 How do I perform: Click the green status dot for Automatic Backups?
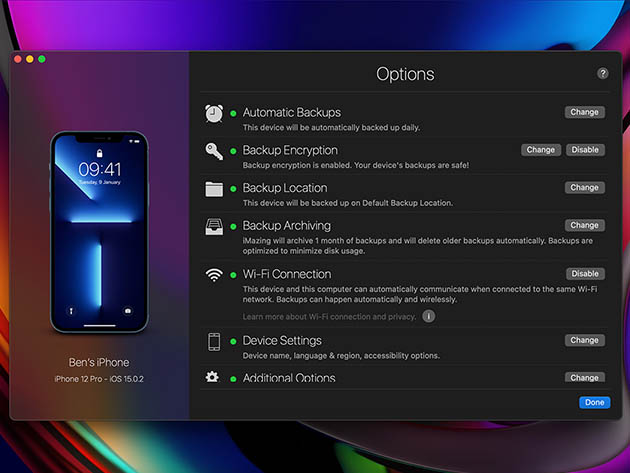(x=233, y=114)
